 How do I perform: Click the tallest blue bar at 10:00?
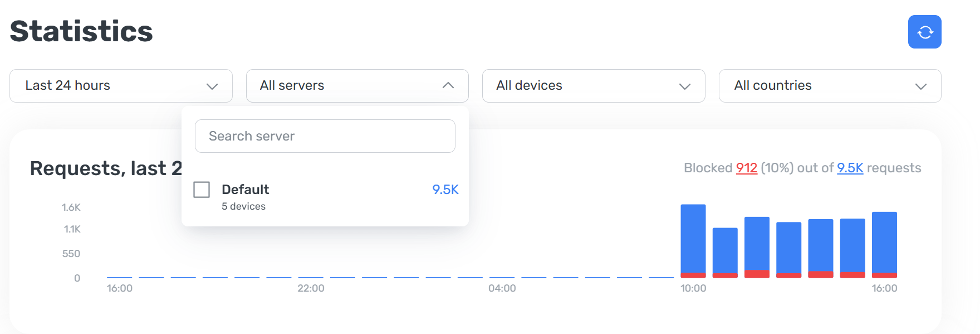pos(693,239)
